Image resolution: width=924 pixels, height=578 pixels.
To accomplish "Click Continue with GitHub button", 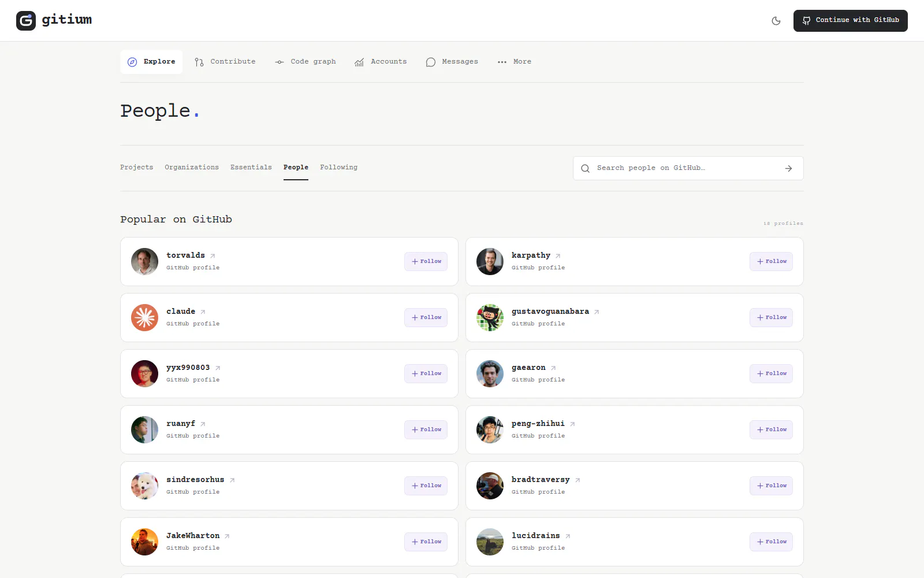I will (850, 21).
